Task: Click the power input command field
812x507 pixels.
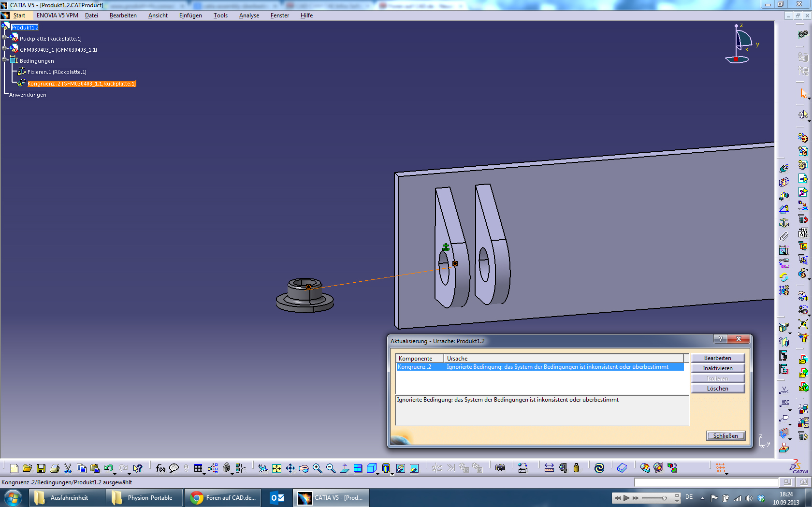Action: (706, 482)
